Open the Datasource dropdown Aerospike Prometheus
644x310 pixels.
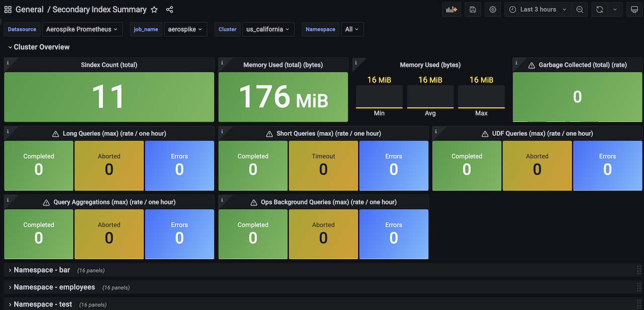coord(82,29)
